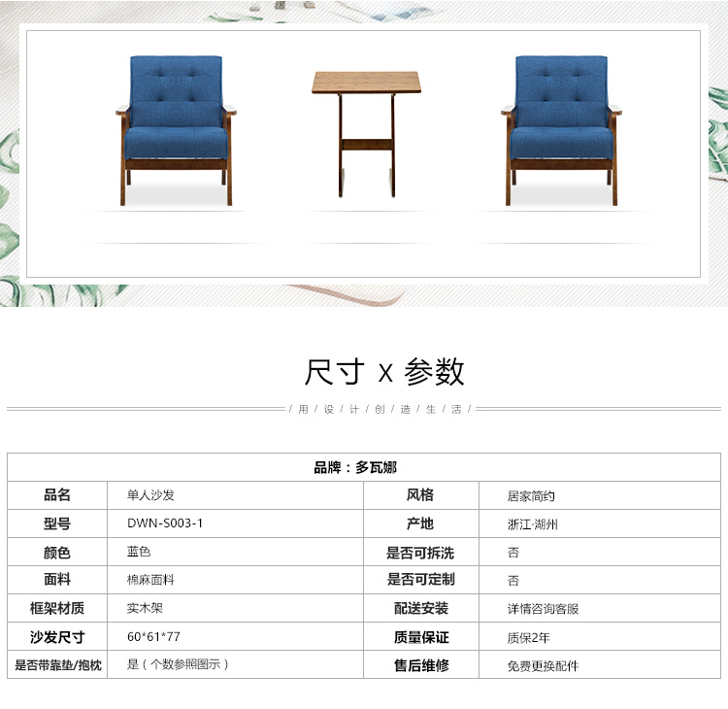Select the 品名 label cell
This screenshot has height=709, width=728.
pyautogui.click(x=57, y=495)
